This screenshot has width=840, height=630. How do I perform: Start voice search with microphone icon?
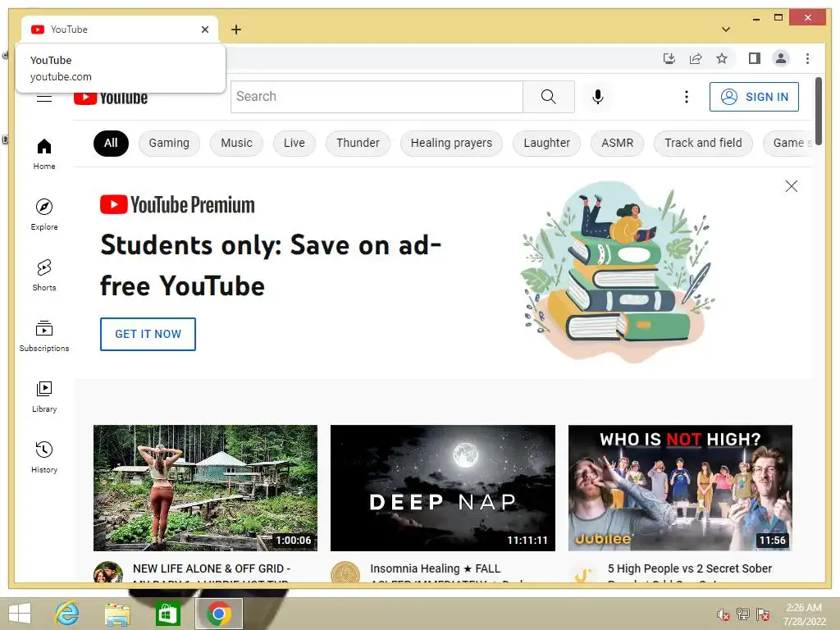click(598, 97)
